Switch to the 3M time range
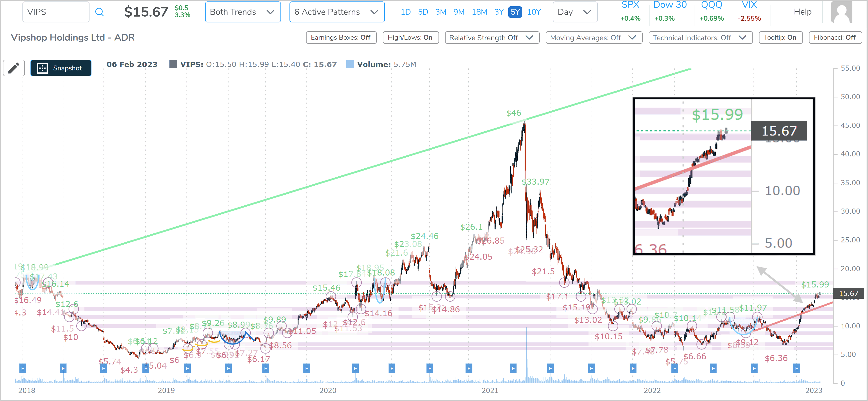Viewport: 868px width, 401px height. coord(441,12)
